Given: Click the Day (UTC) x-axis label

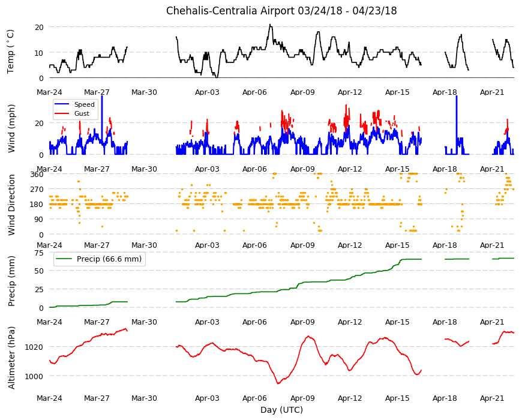Looking at the screenshot, I should [x=281, y=410].
